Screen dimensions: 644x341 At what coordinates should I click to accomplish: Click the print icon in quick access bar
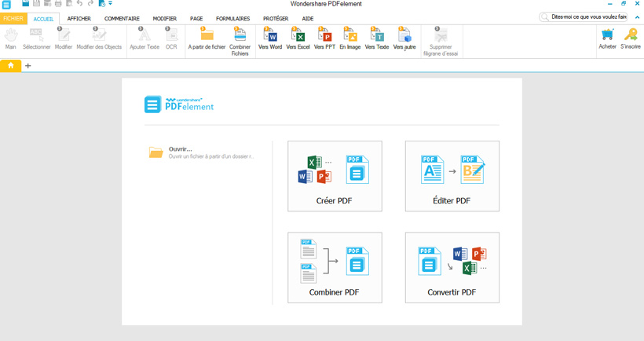pyautogui.click(x=58, y=4)
